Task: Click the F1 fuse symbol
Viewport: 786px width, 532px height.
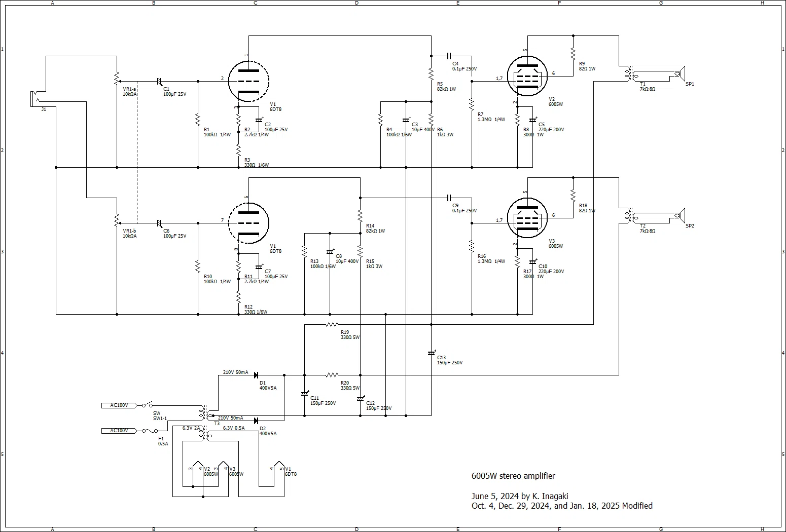Action: pos(149,431)
